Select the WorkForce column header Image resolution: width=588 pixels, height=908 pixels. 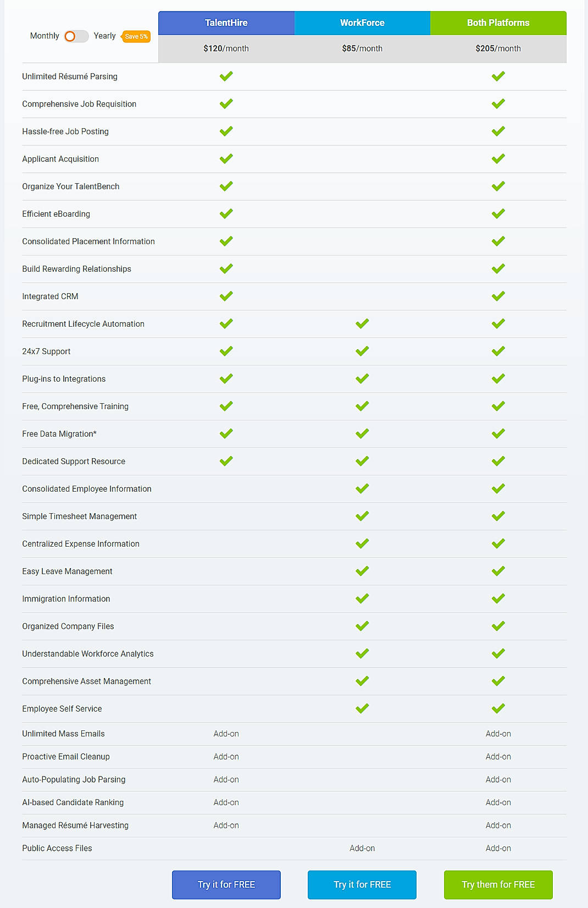[362, 23]
